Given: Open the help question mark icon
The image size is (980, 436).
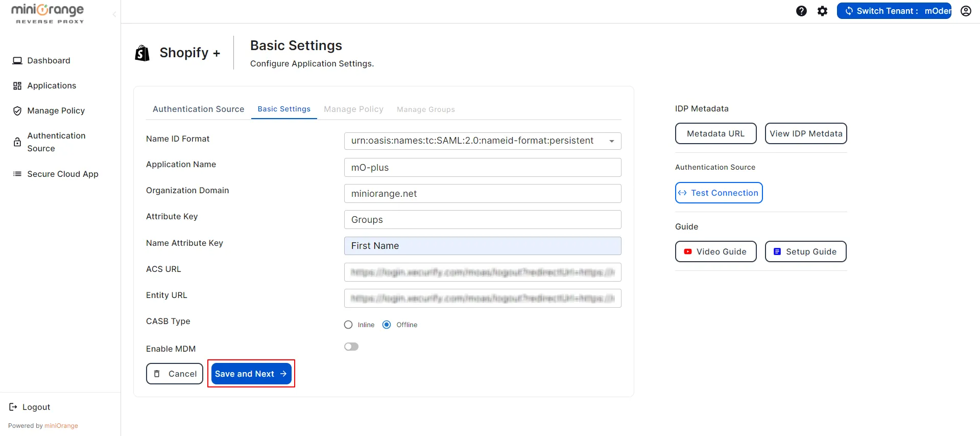Looking at the screenshot, I should (801, 11).
